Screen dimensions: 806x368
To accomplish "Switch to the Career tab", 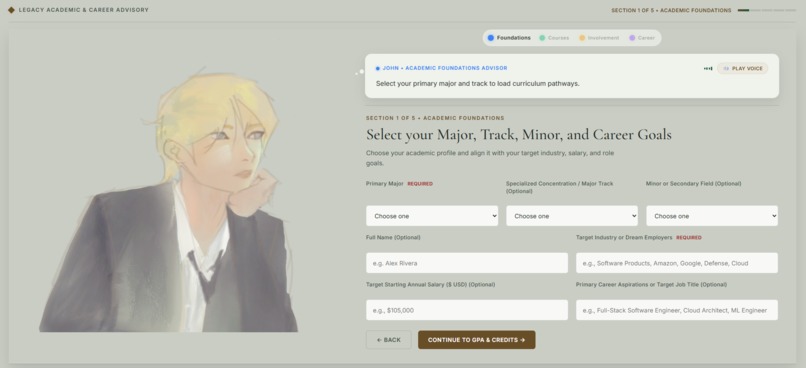I will (x=642, y=38).
